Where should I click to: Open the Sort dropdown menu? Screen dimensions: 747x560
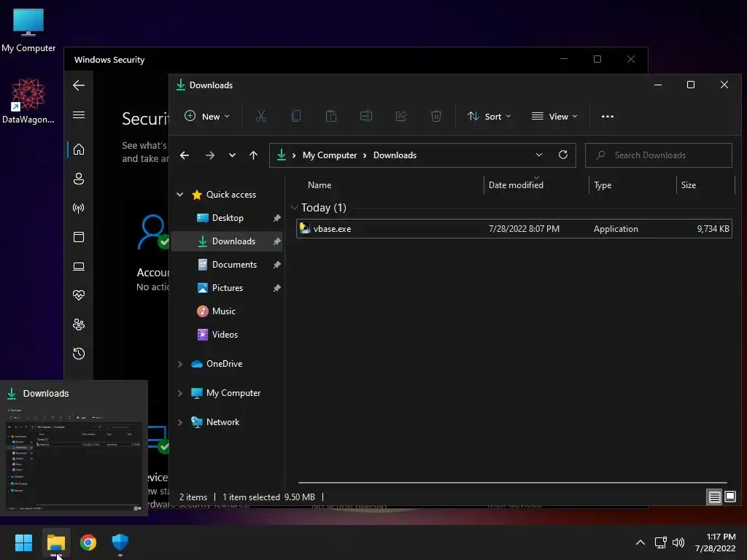click(x=489, y=116)
